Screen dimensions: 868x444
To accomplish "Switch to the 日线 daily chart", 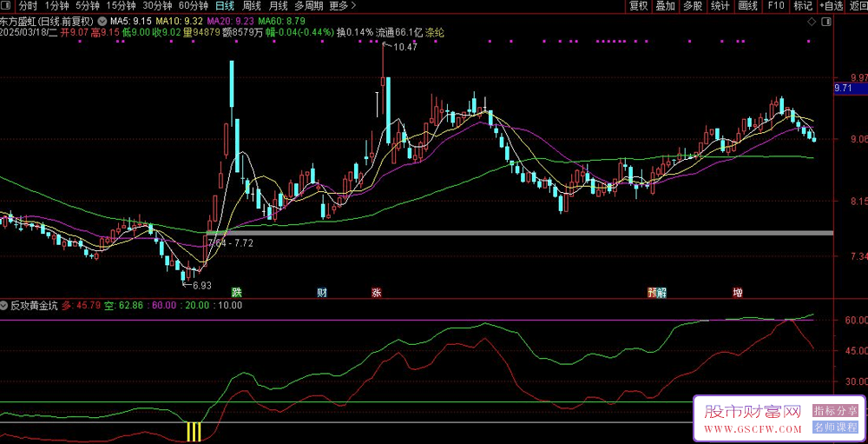I will (x=225, y=6).
